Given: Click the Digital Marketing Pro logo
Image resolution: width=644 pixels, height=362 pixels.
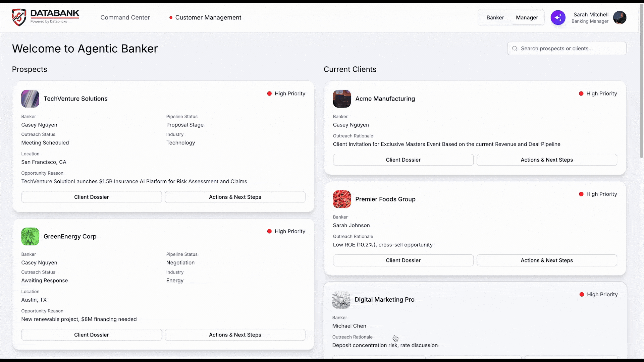Looking at the screenshot, I should pyautogui.click(x=341, y=300).
